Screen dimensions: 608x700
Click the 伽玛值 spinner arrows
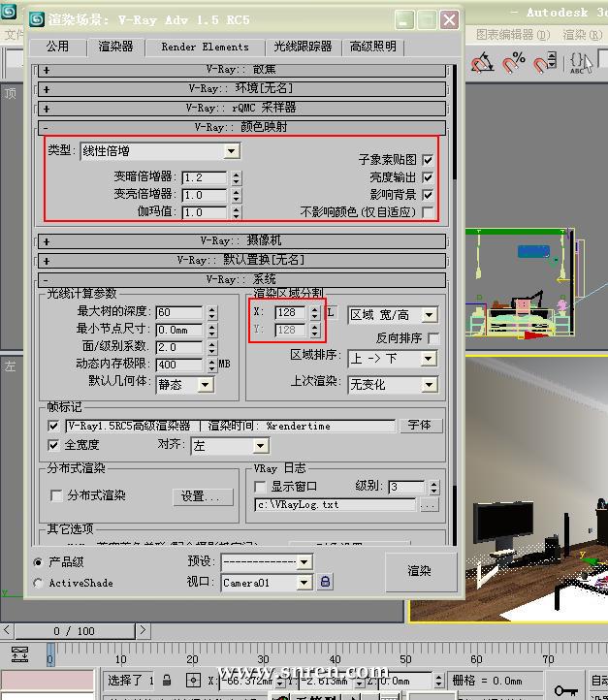(237, 212)
